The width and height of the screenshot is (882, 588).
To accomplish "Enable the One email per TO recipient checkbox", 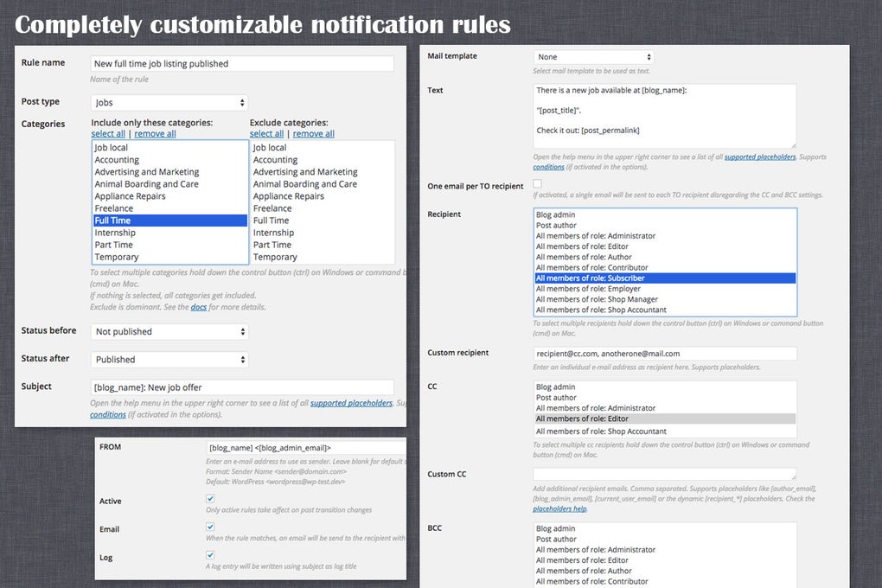I will [536, 184].
